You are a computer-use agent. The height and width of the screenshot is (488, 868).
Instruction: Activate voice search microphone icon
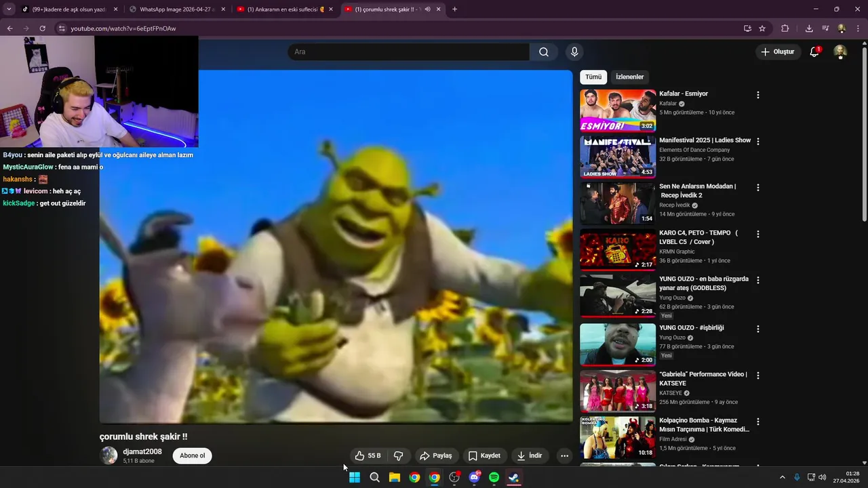coord(574,52)
